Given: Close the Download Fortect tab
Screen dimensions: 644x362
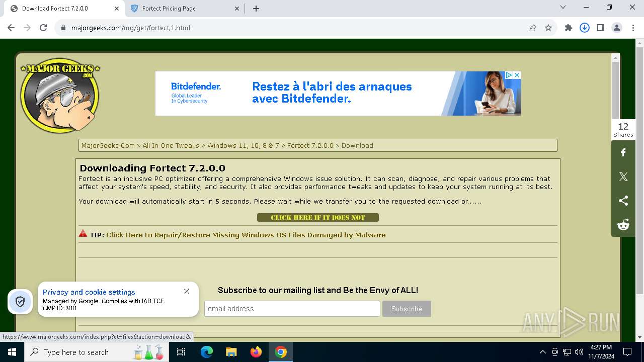Looking at the screenshot, I should (117, 9).
